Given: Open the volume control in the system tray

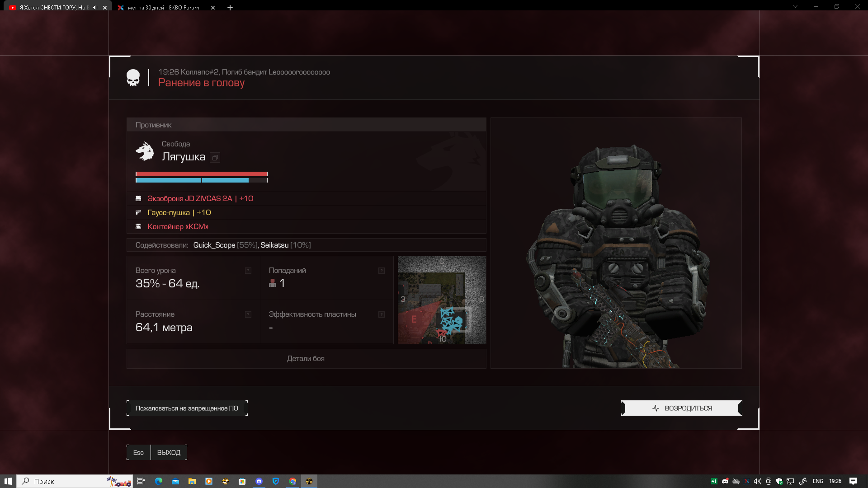Looking at the screenshot, I should 758,481.
